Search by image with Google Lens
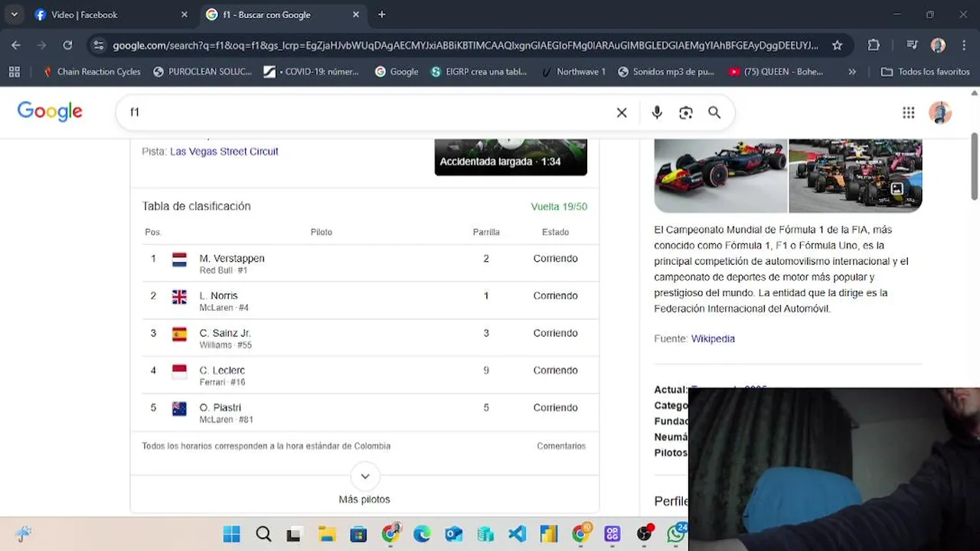The image size is (980, 551). (685, 112)
